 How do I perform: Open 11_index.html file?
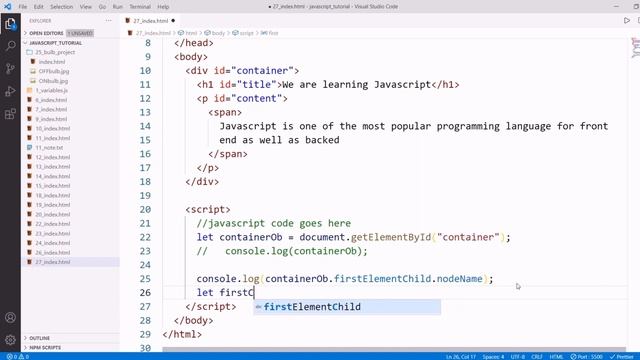pyautogui.click(x=53, y=138)
